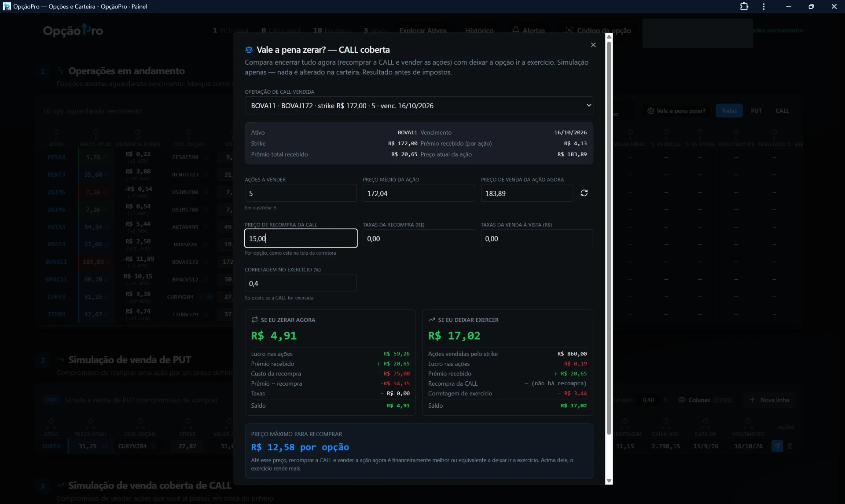Refresh the current stock sale price
The height and width of the screenshot is (504, 845).
tap(584, 193)
